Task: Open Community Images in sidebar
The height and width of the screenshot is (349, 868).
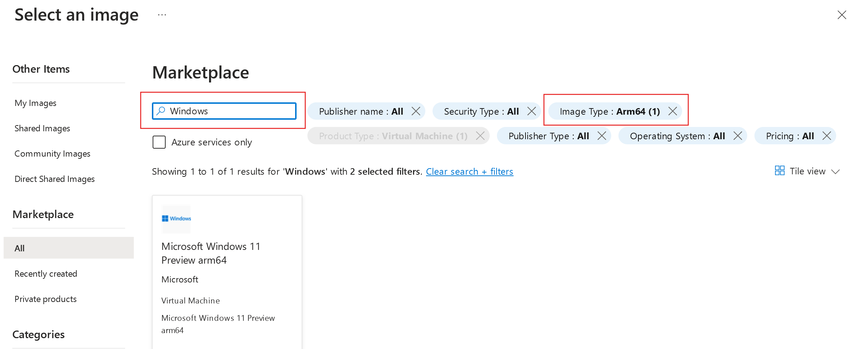Action: [x=52, y=154]
